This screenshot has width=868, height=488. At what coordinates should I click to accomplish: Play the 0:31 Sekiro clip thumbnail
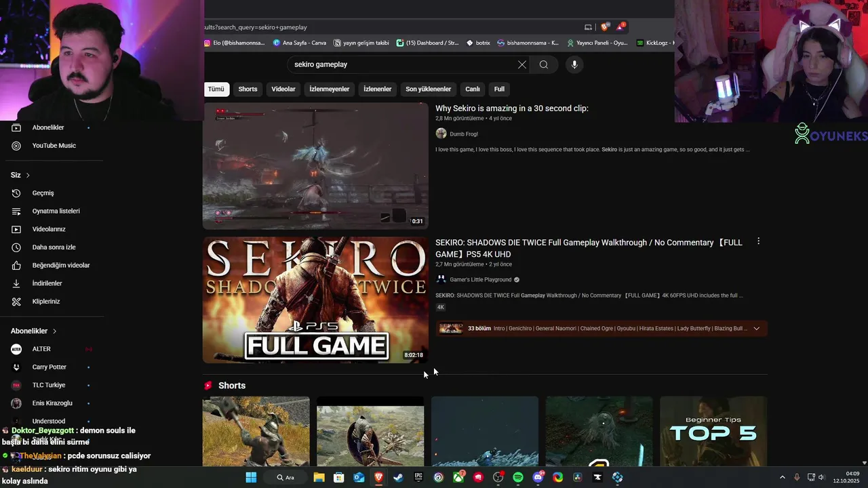pyautogui.click(x=315, y=165)
